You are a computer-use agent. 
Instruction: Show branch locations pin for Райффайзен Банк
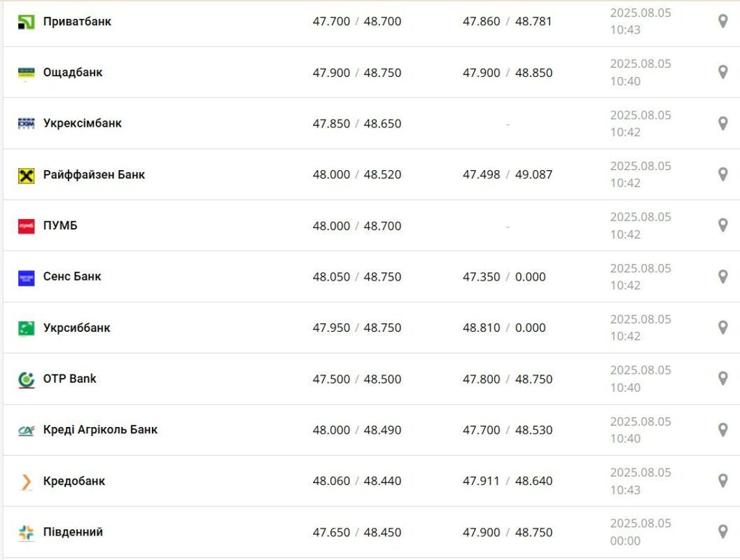[722, 174]
